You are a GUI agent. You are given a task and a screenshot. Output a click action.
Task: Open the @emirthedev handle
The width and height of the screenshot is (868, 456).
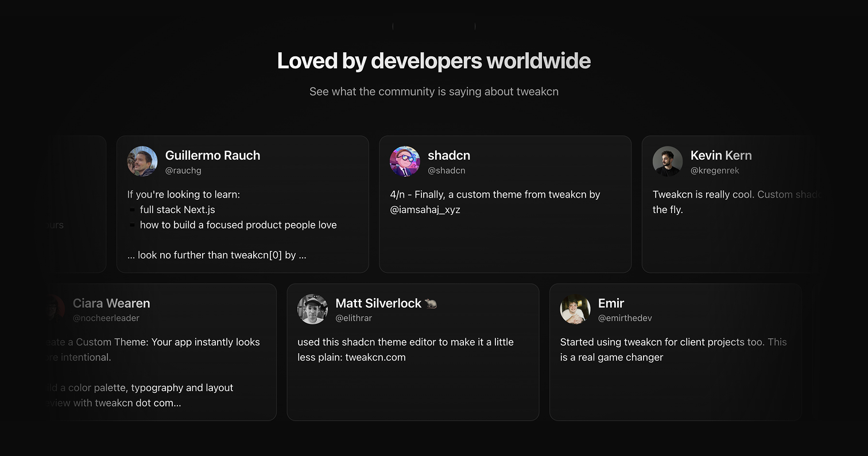(x=625, y=318)
